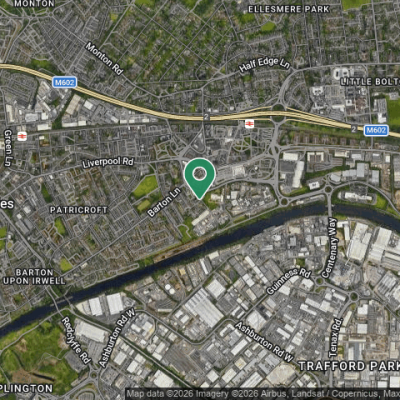The image size is (400, 400).
Task: Click the green location pin marker
Action: point(200,178)
